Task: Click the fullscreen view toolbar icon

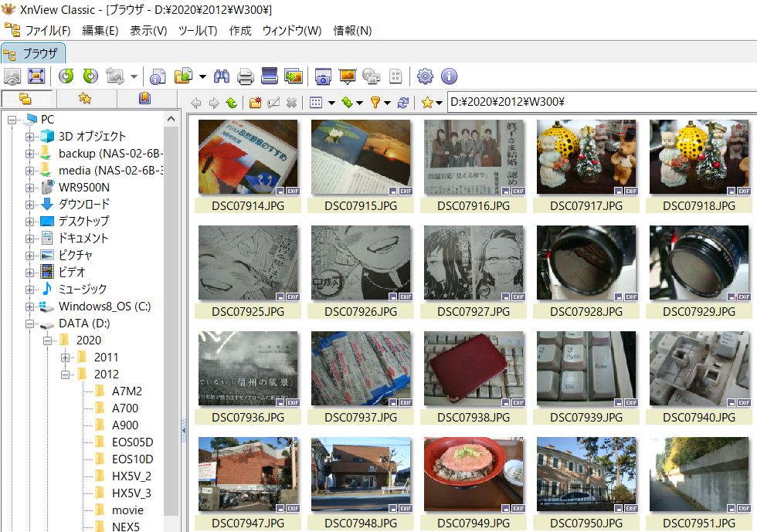Action: pyautogui.click(x=36, y=76)
